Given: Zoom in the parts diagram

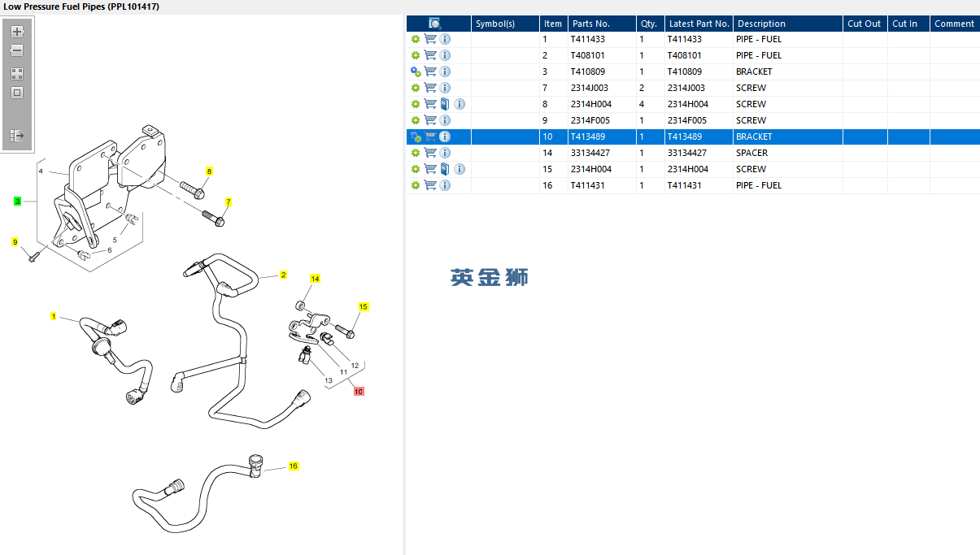Looking at the screenshot, I should click(17, 32).
